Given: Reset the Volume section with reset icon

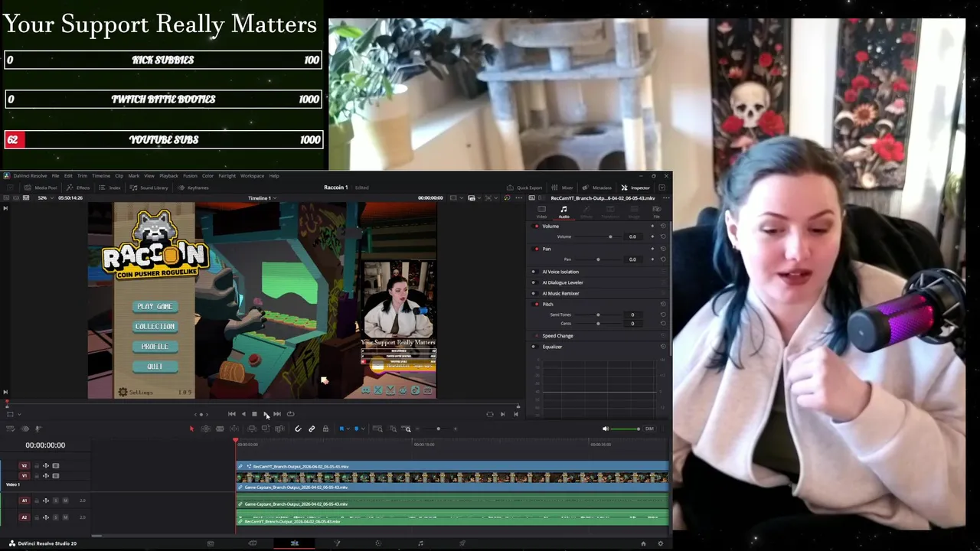Looking at the screenshot, I should [663, 227].
